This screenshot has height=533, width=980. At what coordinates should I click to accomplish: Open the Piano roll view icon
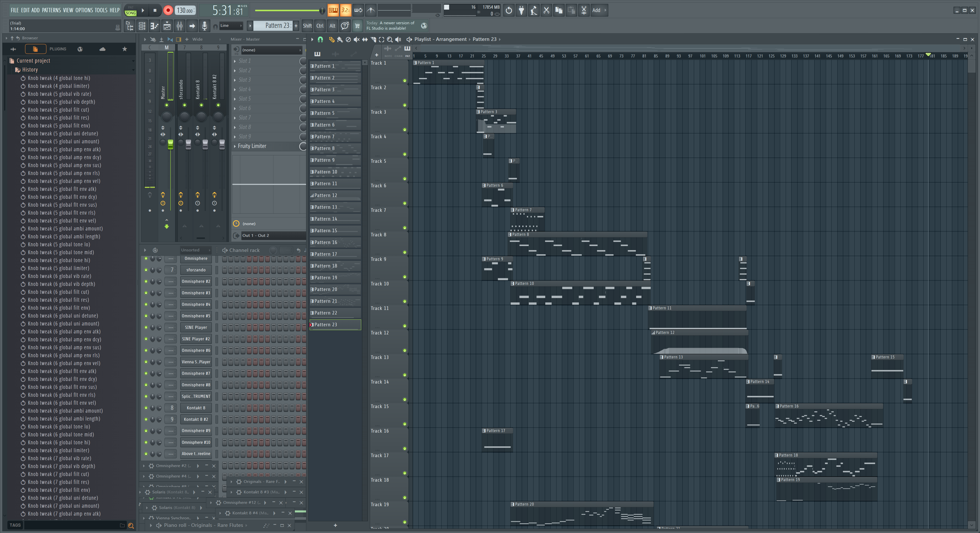[154, 26]
